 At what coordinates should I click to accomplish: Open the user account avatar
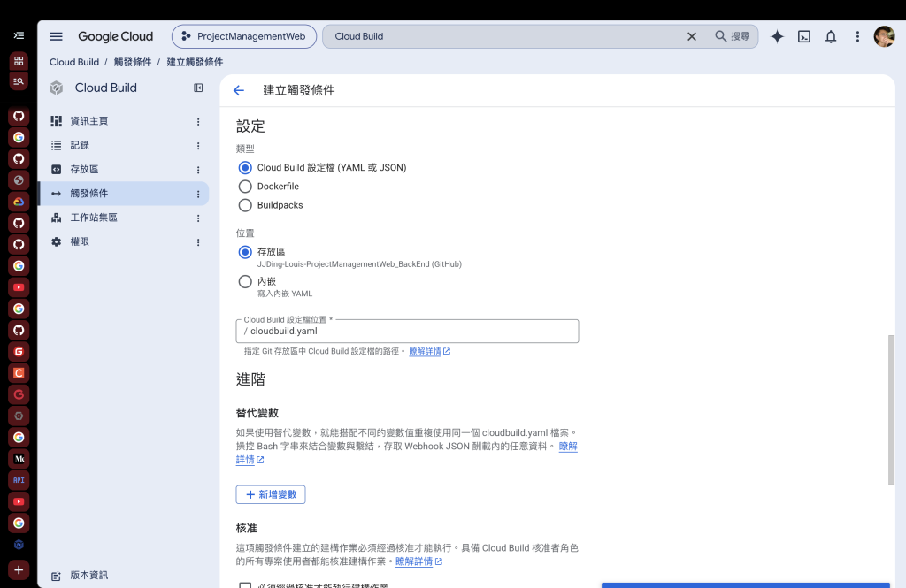pyautogui.click(x=884, y=36)
